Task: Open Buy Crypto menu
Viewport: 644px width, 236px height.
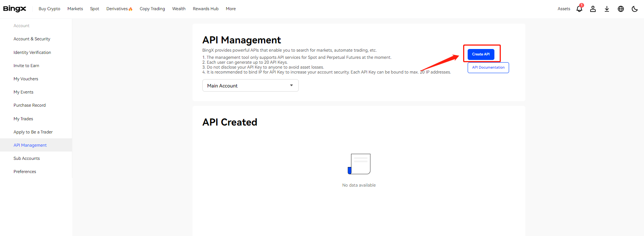Action: point(49,9)
